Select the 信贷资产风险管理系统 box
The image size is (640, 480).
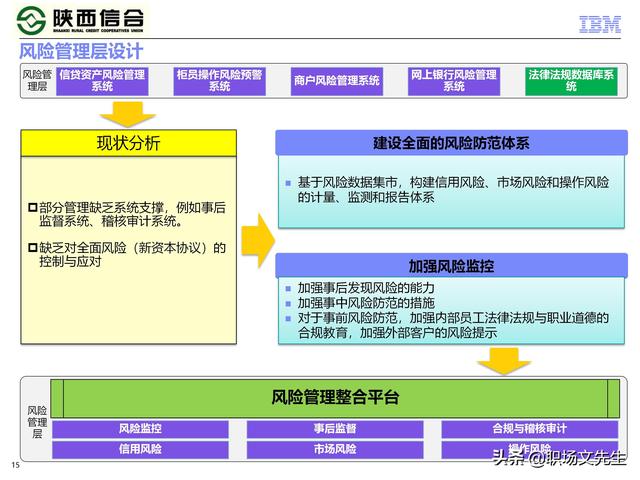click(x=102, y=81)
